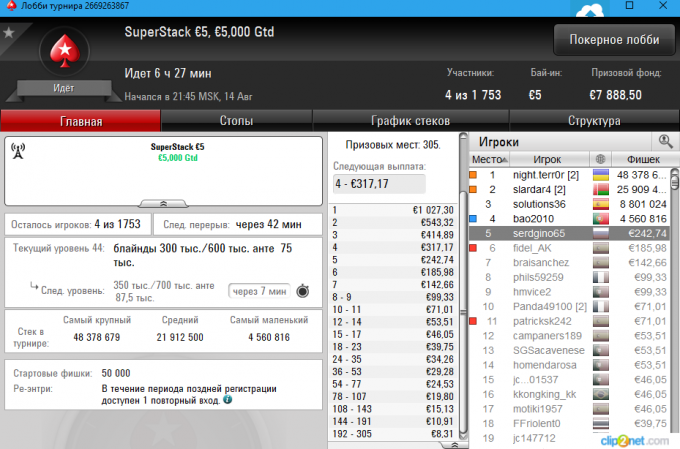Click orange marker beside slardar4

click(473, 190)
